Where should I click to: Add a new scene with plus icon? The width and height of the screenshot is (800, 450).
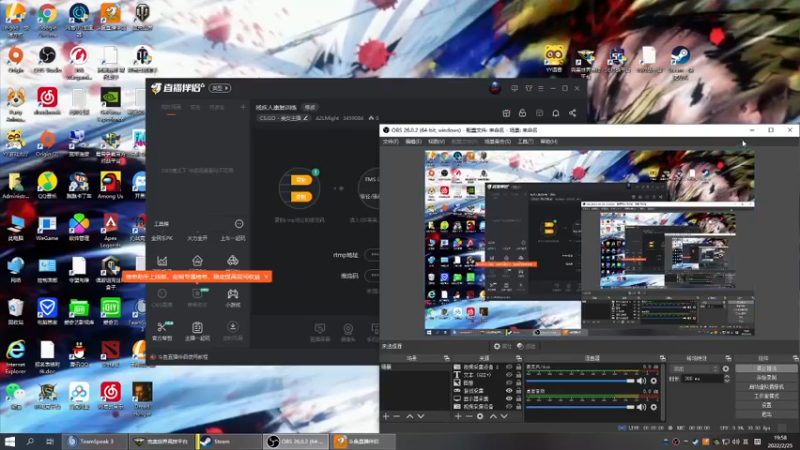(386, 416)
